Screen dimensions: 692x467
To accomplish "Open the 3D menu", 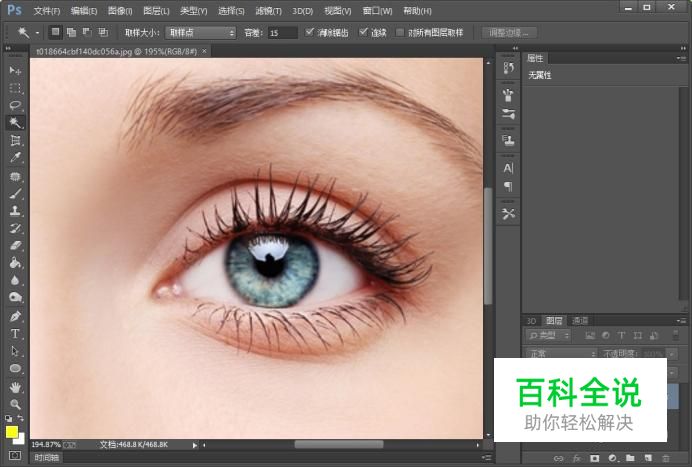I will tap(303, 11).
